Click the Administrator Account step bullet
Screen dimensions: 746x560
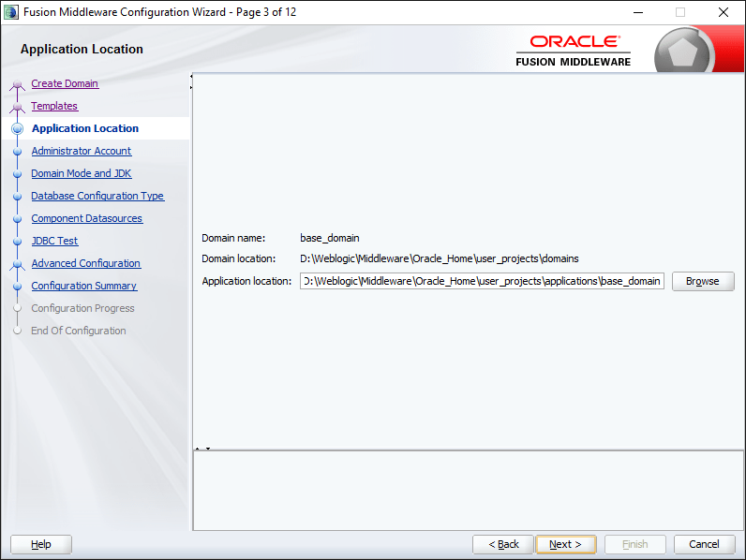pos(18,152)
